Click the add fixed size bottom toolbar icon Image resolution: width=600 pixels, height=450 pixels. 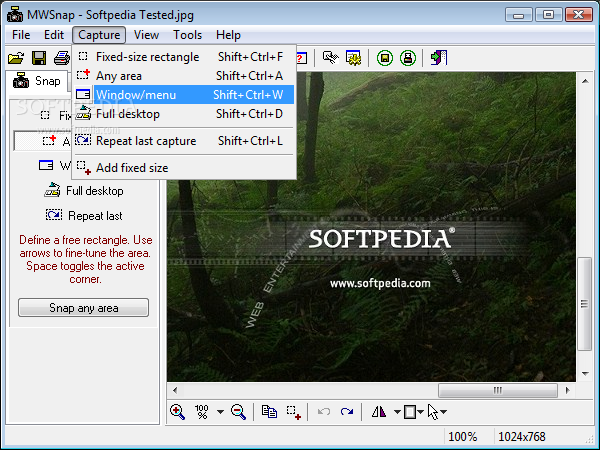point(293,412)
